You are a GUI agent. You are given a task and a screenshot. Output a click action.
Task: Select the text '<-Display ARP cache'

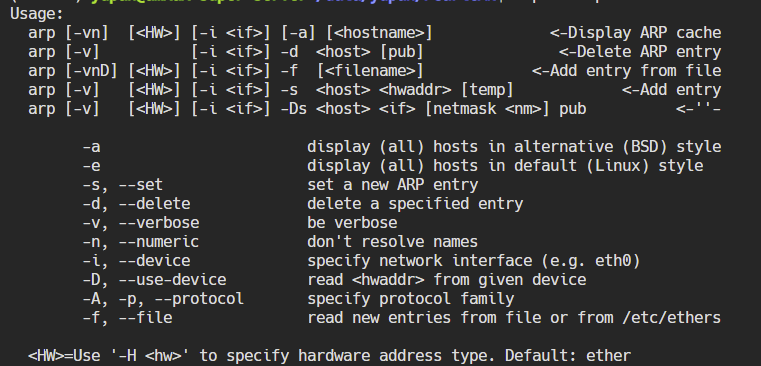(x=635, y=33)
